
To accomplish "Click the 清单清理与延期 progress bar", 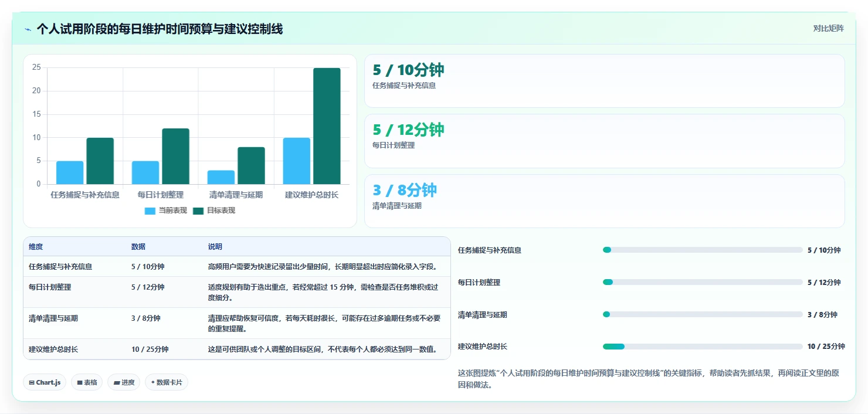I will click(x=703, y=314).
